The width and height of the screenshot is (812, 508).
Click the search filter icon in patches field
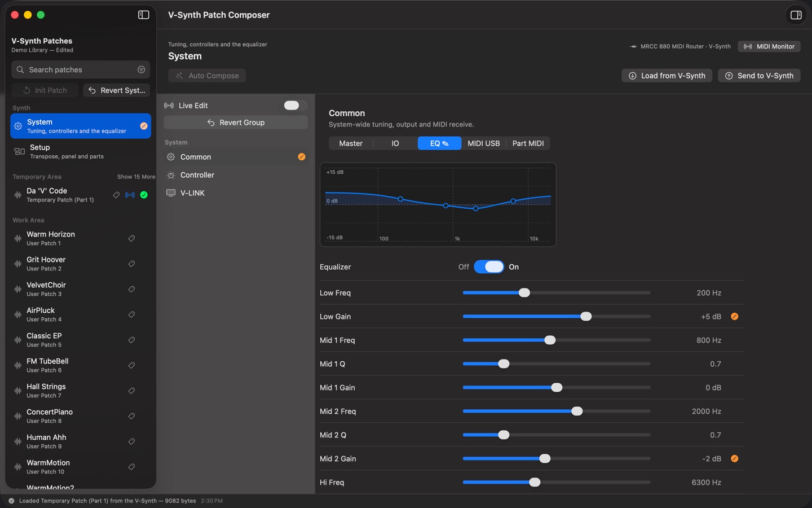141,69
